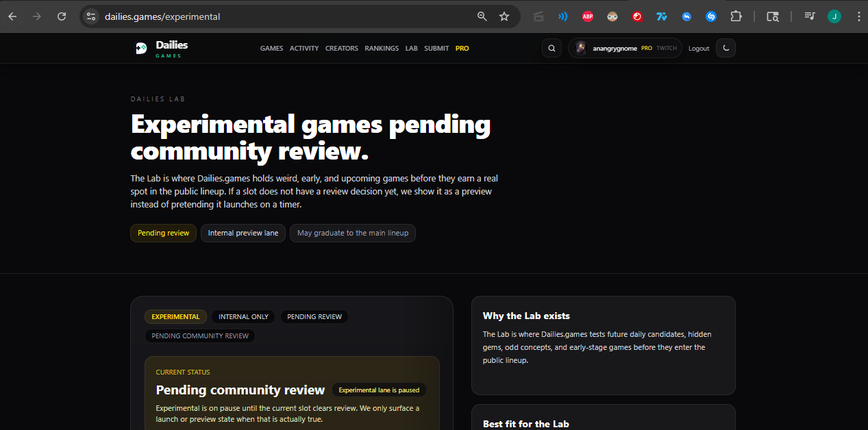The width and height of the screenshot is (868, 430).
Task: Open the media controls music icon
Action: pos(810,16)
